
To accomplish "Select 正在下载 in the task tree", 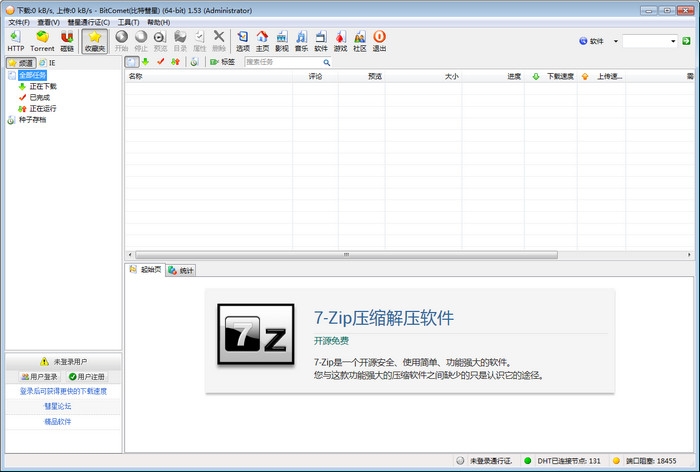I will click(x=43, y=86).
